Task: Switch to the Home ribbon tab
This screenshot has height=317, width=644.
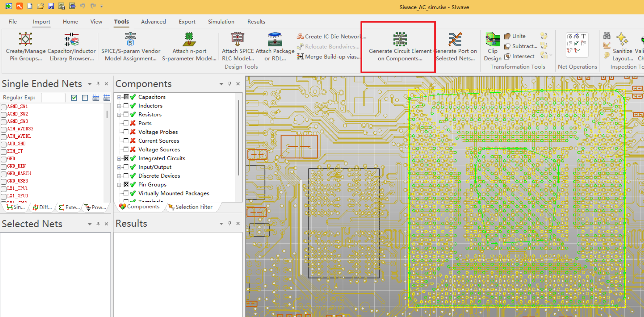Action: tap(71, 22)
